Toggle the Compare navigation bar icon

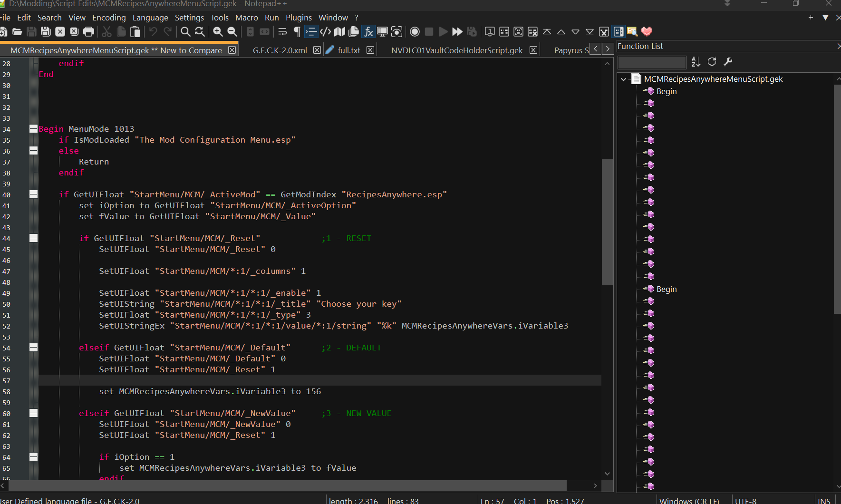click(618, 32)
